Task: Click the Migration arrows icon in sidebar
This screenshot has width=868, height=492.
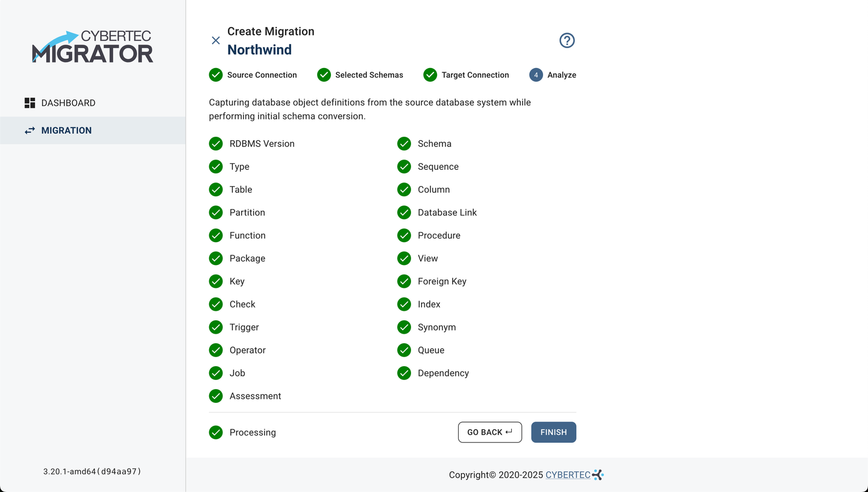Action: pos(30,131)
